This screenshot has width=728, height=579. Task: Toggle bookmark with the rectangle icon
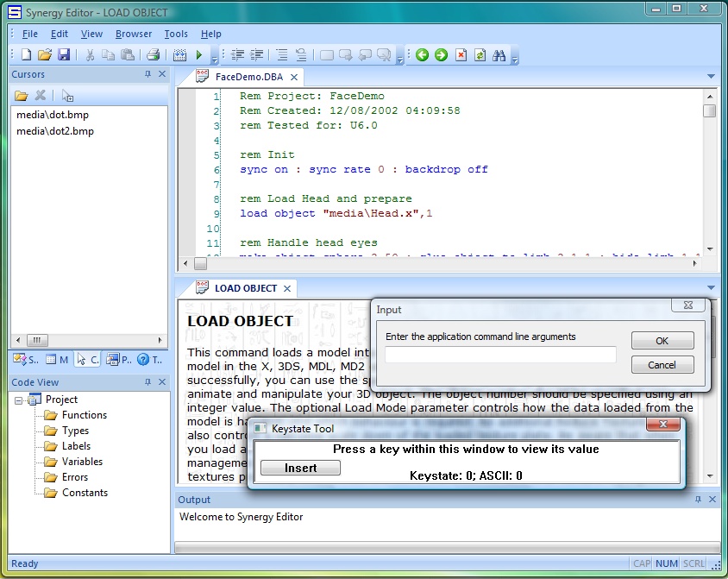click(327, 55)
